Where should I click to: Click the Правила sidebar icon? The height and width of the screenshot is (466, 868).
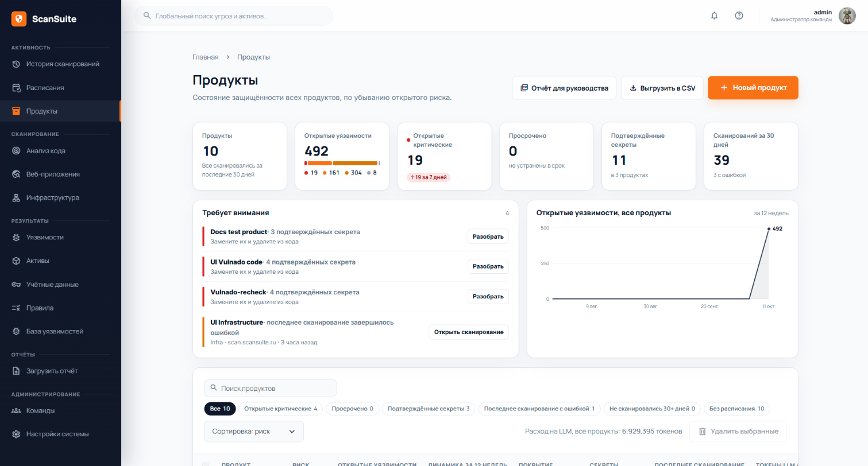point(16,308)
